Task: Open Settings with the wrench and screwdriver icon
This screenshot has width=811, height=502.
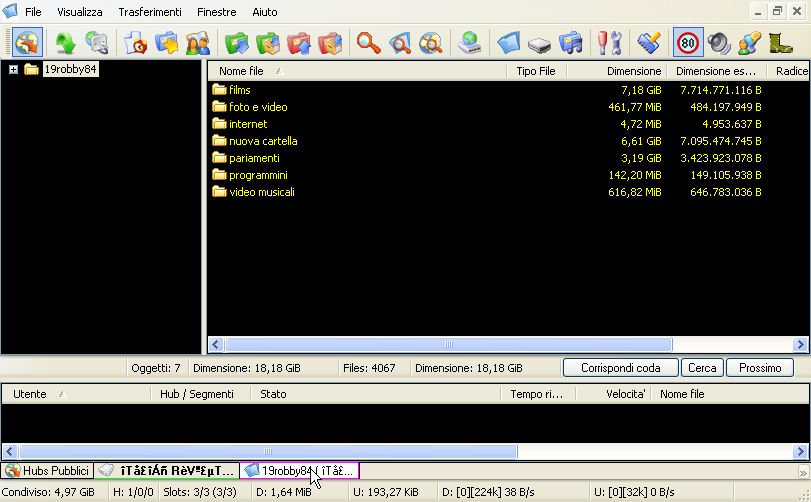Action: click(x=609, y=43)
